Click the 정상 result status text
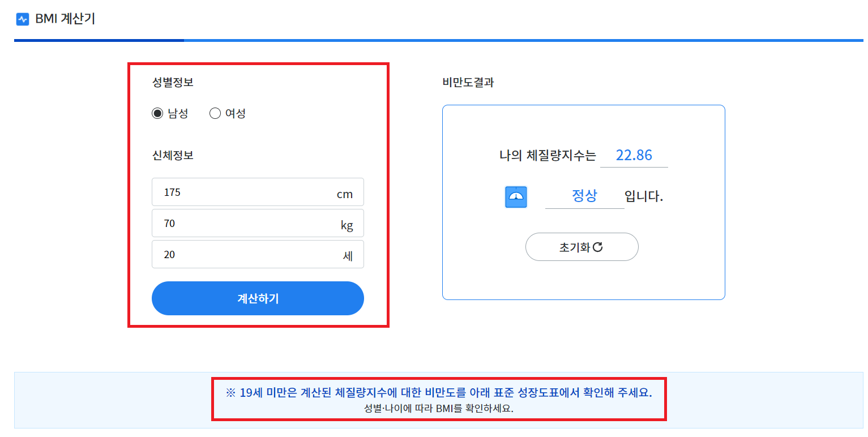Viewport: 868px width, 437px height. (584, 196)
